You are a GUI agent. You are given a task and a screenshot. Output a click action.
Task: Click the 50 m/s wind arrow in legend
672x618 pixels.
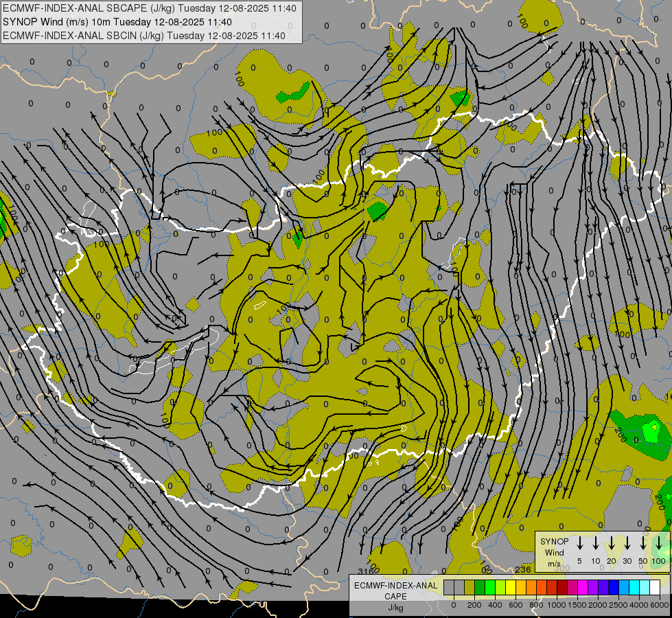coord(643,543)
